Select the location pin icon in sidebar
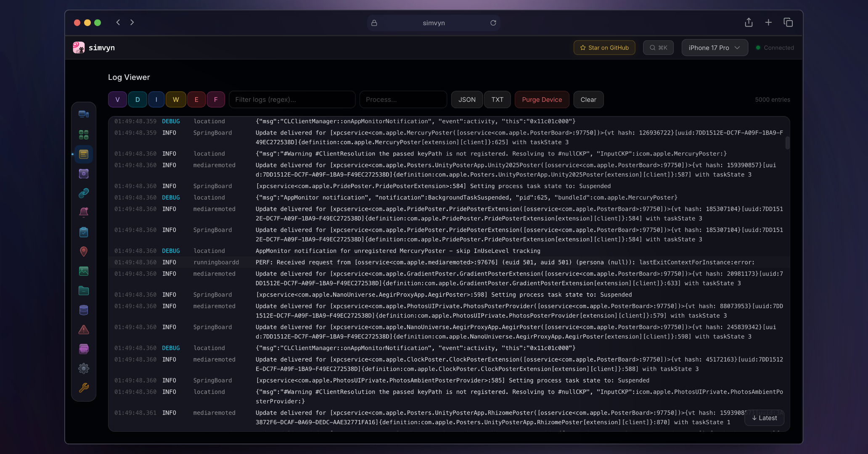 (84, 251)
